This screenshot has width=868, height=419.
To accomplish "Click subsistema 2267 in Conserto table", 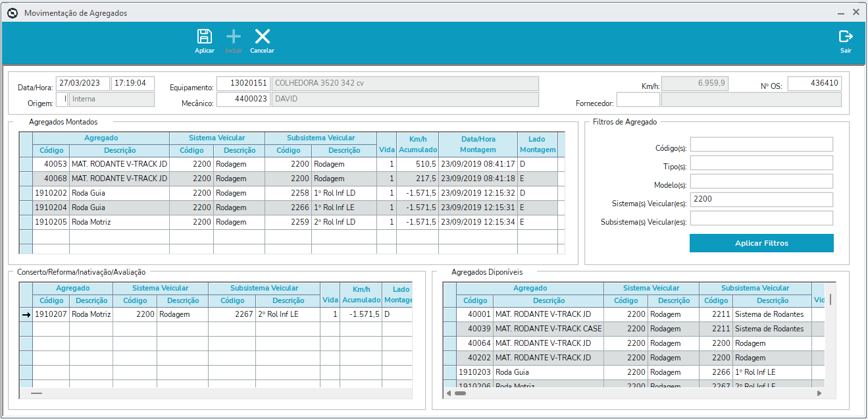I will point(232,314).
